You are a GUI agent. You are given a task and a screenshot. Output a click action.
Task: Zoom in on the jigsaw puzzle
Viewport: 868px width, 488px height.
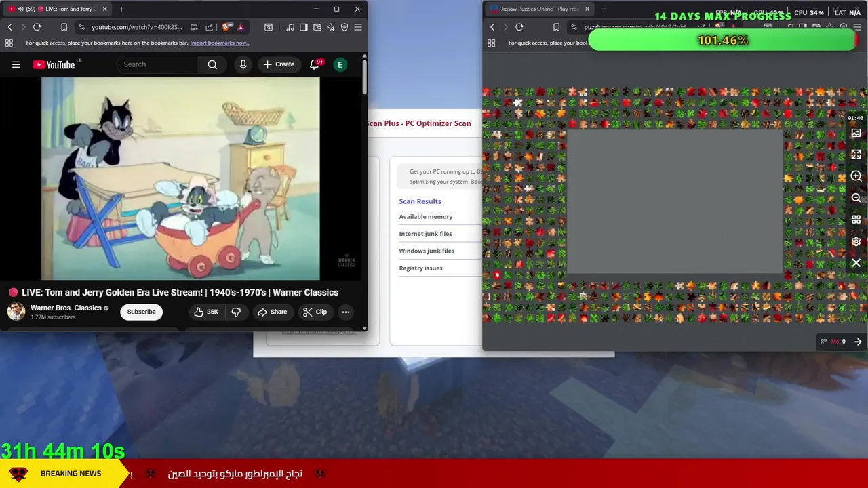tap(856, 176)
